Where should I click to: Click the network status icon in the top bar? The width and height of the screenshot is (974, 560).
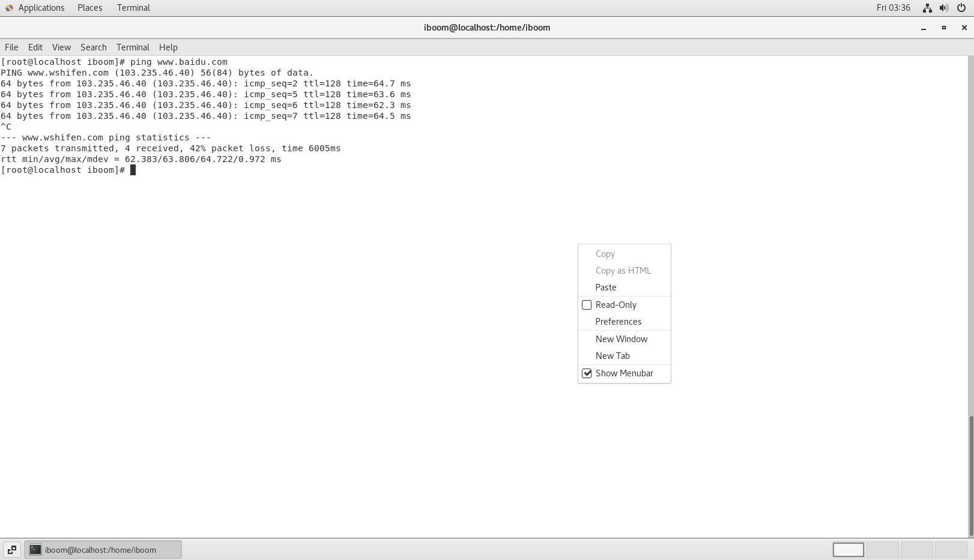pyautogui.click(x=927, y=8)
